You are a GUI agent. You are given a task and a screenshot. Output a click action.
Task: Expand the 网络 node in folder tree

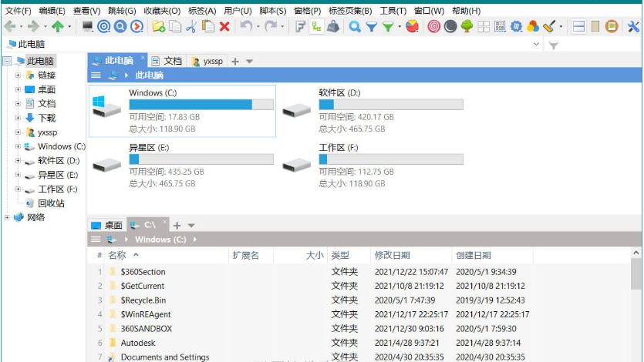point(8,217)
